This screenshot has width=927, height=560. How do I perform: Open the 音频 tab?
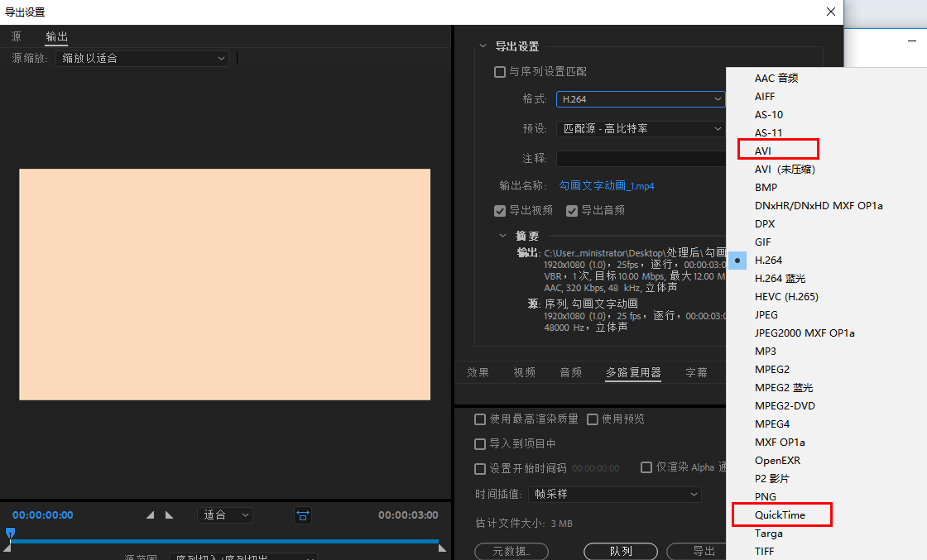[571, 372]
